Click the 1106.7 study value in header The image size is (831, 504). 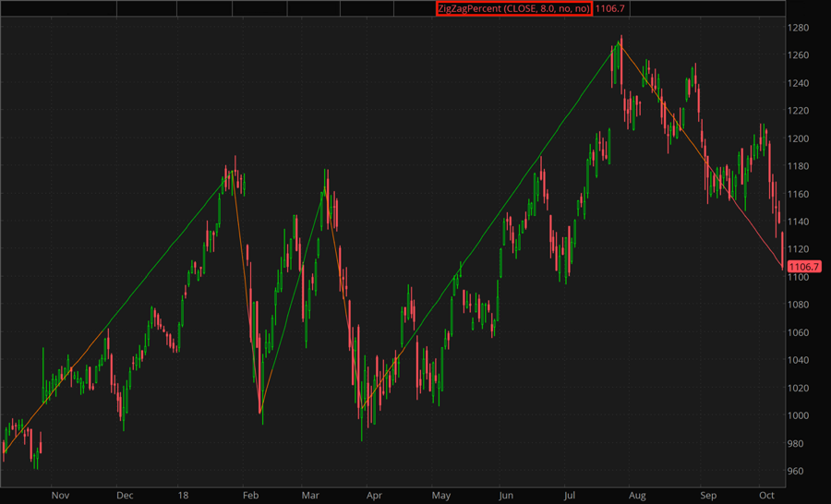611,8
